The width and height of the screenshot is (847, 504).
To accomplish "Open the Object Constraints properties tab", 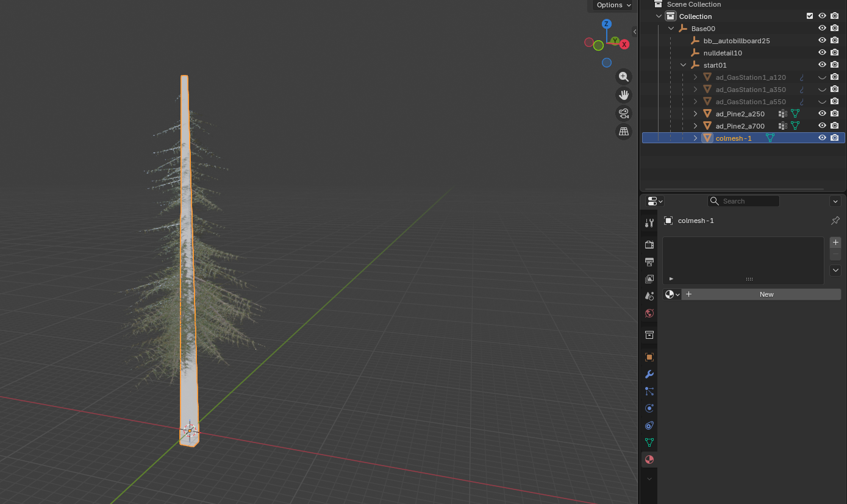I will click(649, 425).
